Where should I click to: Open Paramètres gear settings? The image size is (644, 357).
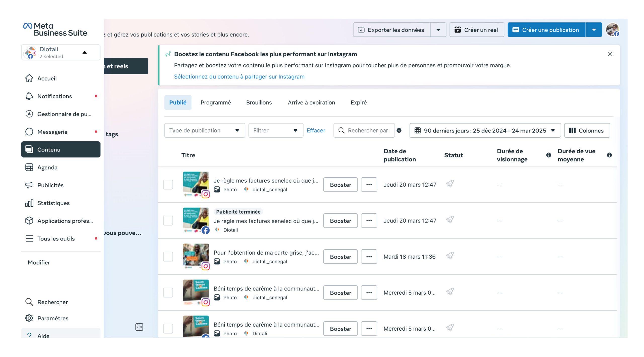point(29,318)
